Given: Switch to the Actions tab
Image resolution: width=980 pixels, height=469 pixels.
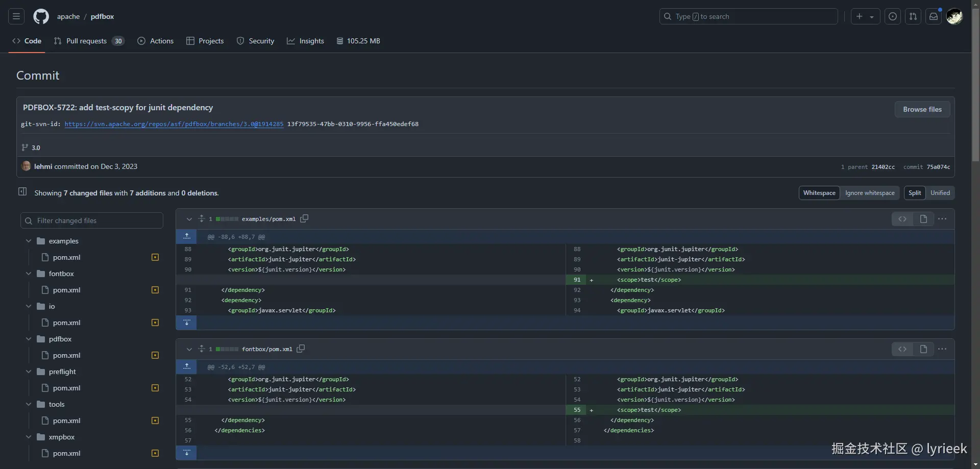Looking at the screenshot, I should pos(156,41).
